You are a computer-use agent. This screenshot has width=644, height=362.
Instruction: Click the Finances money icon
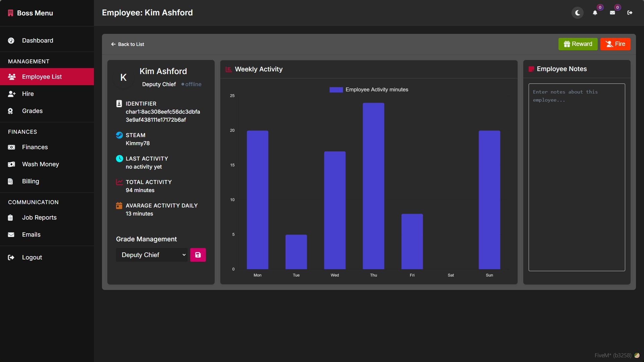click(11, 147)
